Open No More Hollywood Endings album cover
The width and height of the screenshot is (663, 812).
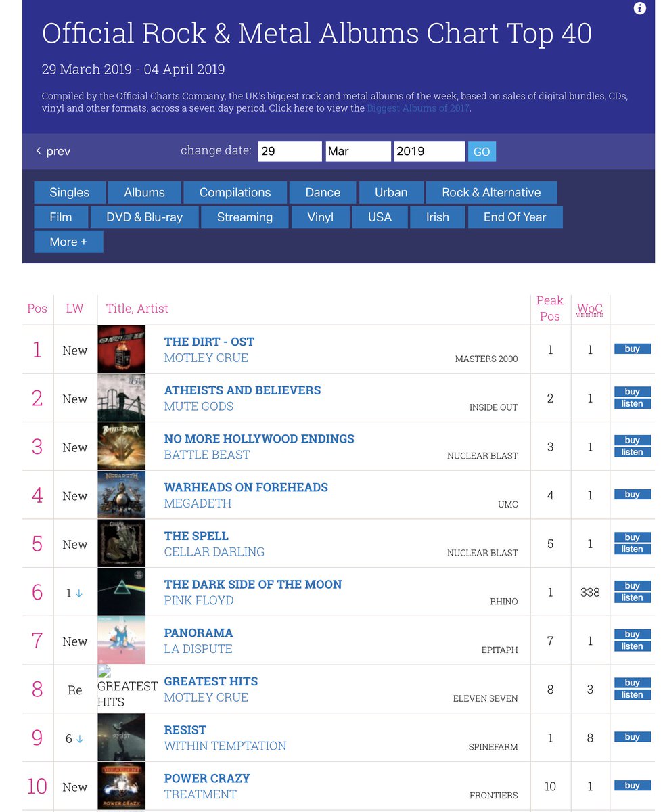click(122, 447)
